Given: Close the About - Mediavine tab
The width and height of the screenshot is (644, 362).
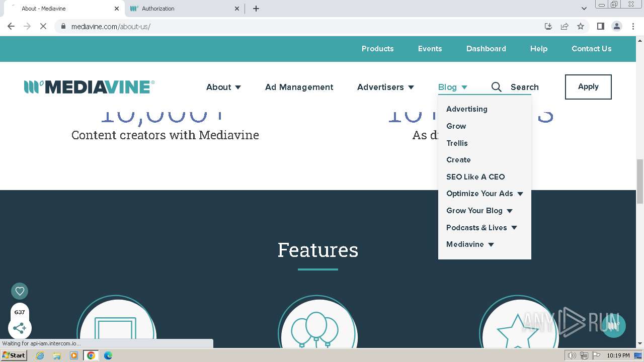Looking at the screenshot, I should pos(117,9).
